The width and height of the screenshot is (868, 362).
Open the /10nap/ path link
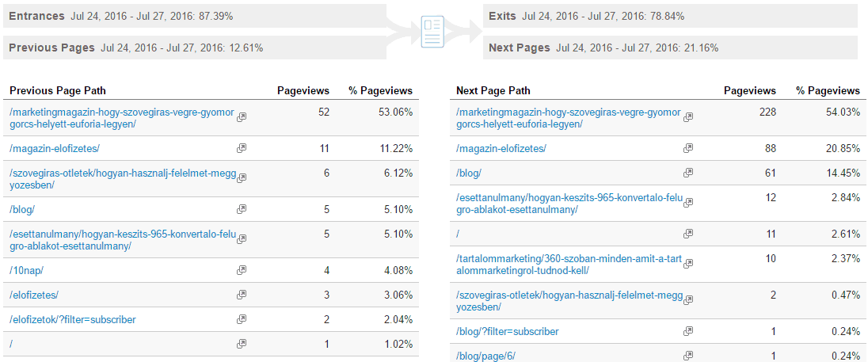coord(27,270)
